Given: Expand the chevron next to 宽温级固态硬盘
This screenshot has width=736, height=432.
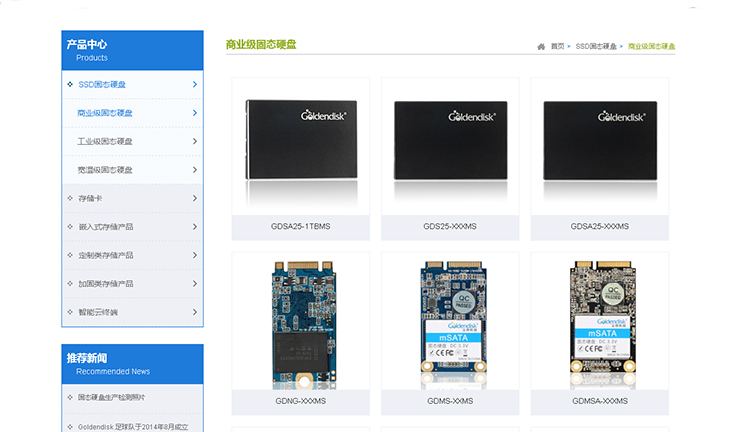Looking at the screenshot, I should pyautogui.click(x=195, y=170).
